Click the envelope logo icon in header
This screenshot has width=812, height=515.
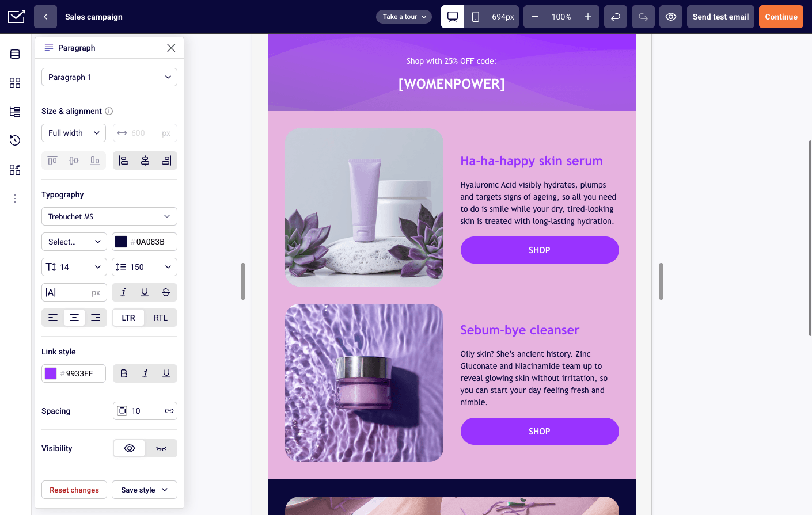tap(17, 17)
